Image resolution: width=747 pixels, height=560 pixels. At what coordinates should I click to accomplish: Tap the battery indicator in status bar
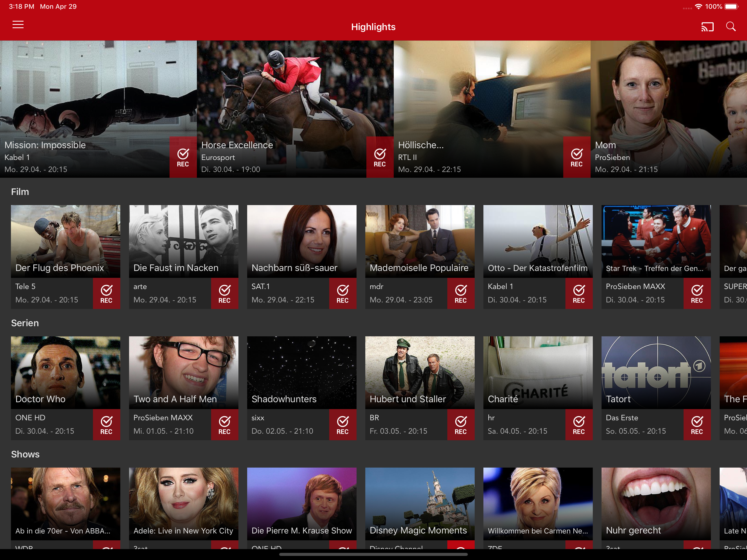point(731,7)
